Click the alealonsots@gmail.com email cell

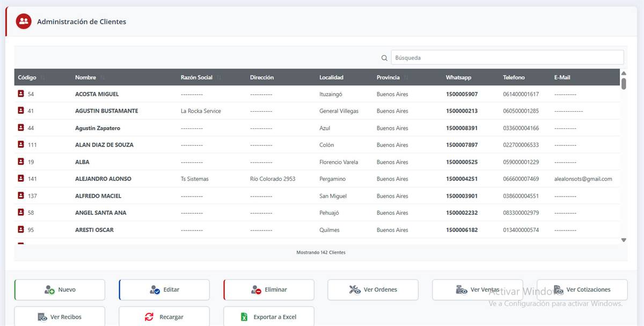tap(583, 178)
